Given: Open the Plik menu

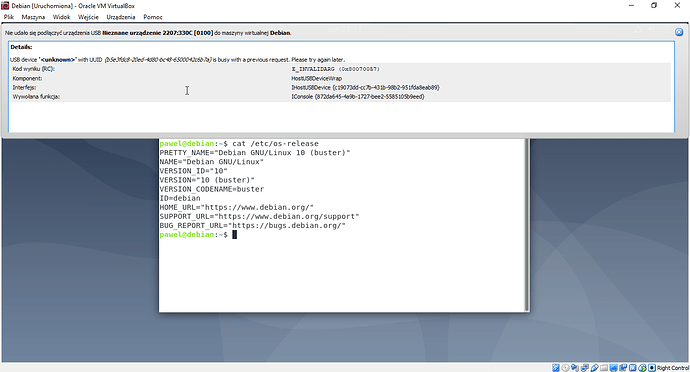Looking at the screenshot, I should 9,17.
